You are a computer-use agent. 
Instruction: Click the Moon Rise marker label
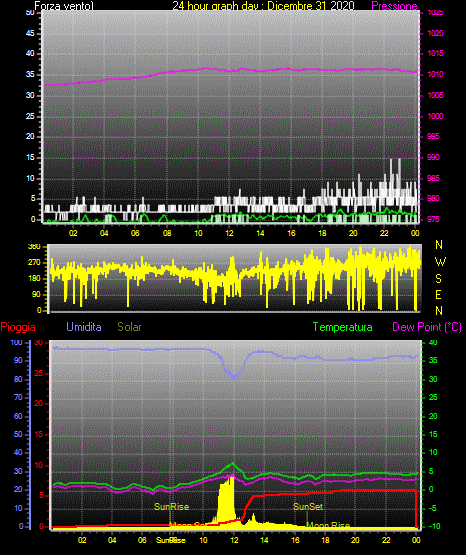pos(328,525)
